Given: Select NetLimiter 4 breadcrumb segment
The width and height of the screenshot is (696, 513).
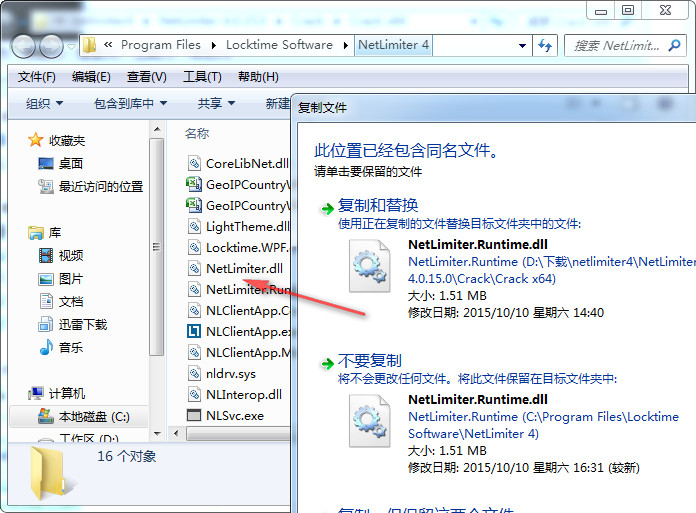Looking at the screenshot, I should 393,45.
